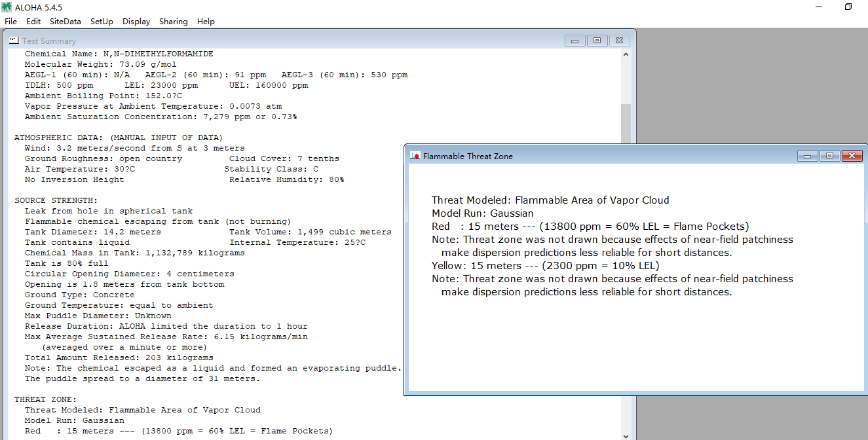Click the IDLH: 500 ppm value

(59, 85)
